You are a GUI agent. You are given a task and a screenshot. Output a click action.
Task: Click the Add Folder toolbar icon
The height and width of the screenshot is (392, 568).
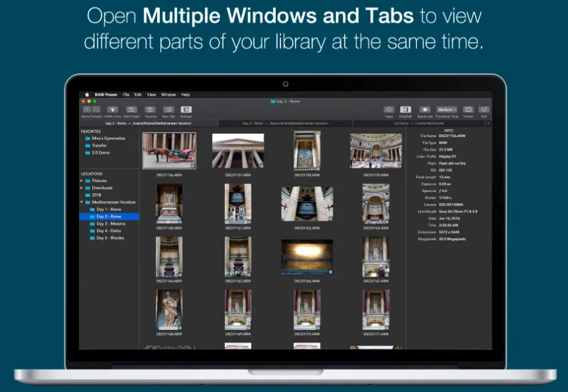point(132,110)
